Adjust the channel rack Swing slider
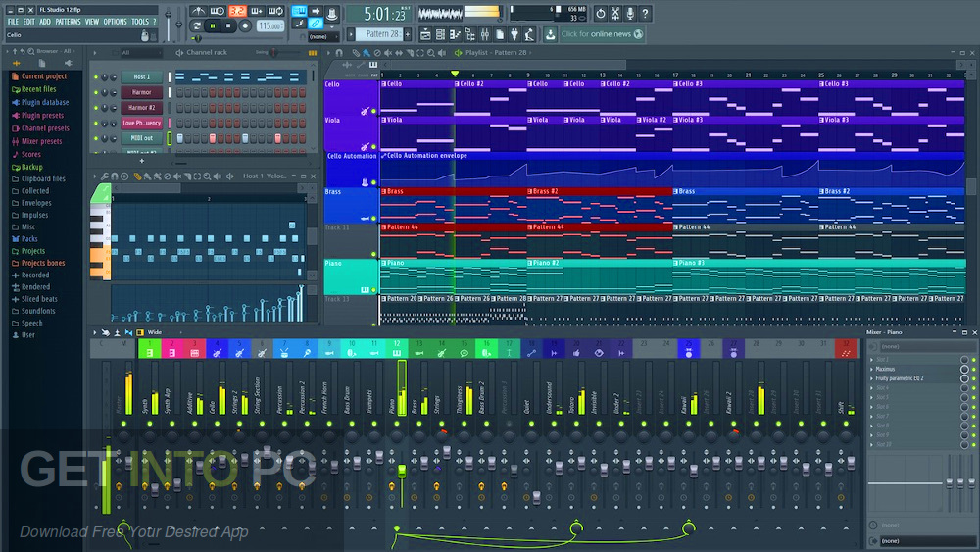The image size is (980, 552). [275, 53]
